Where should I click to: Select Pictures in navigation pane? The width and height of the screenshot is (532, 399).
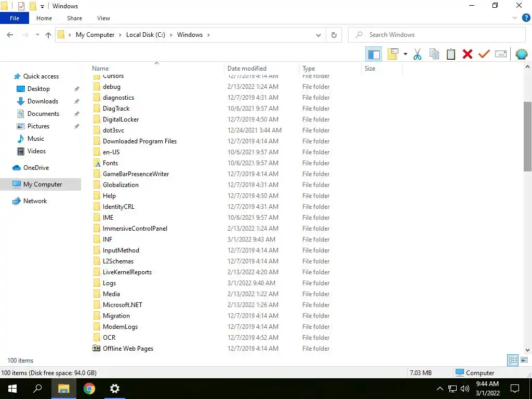(38, 126)
